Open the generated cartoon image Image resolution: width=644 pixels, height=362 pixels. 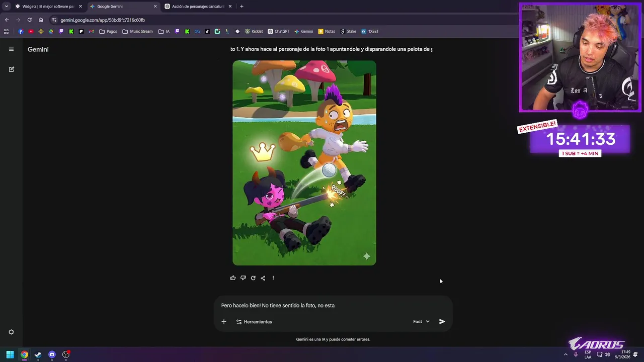[304, 163]
